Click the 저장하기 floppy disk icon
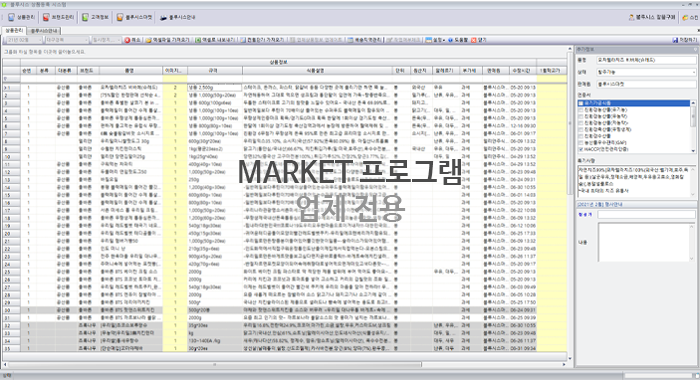This screenshot has width=700, height=380. point(675,40)
